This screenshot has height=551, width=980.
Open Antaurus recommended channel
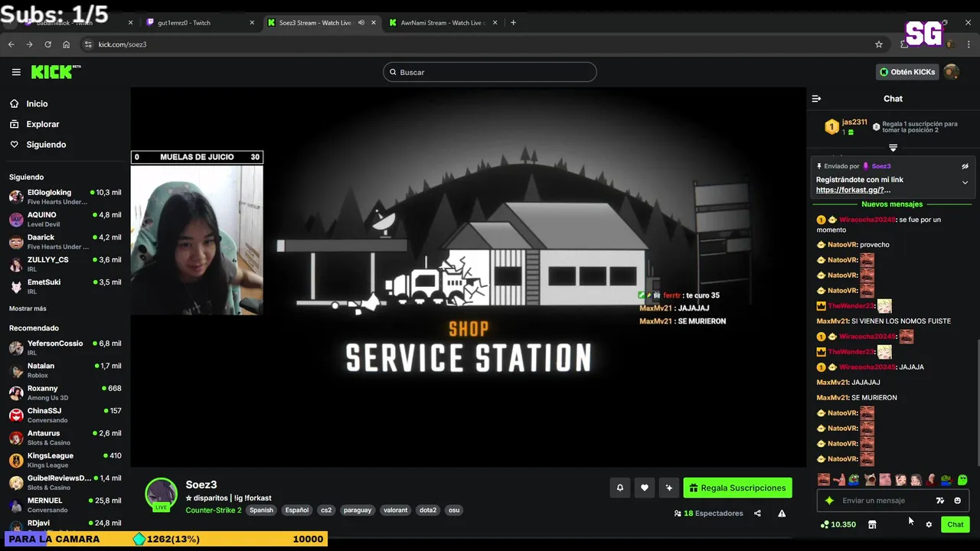[65, 437]
